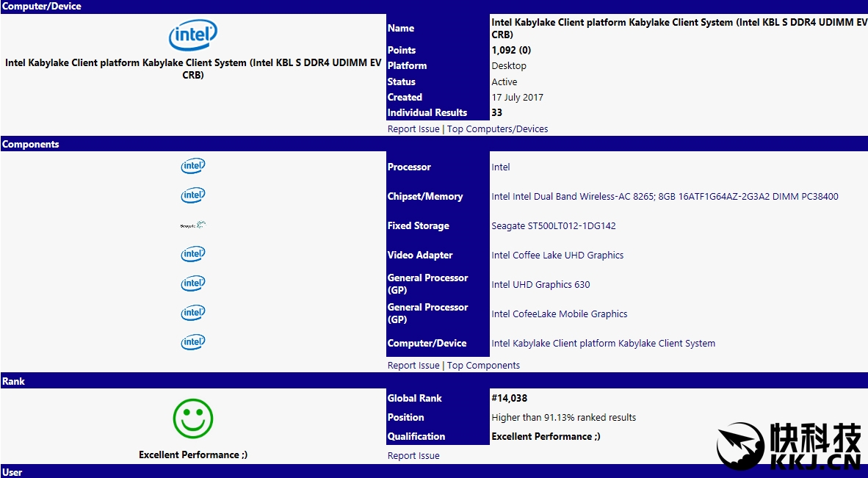868x478 pixels.
Task: Click the text Higher than 91.13% ranked results
Action: (x=563, y=417)
